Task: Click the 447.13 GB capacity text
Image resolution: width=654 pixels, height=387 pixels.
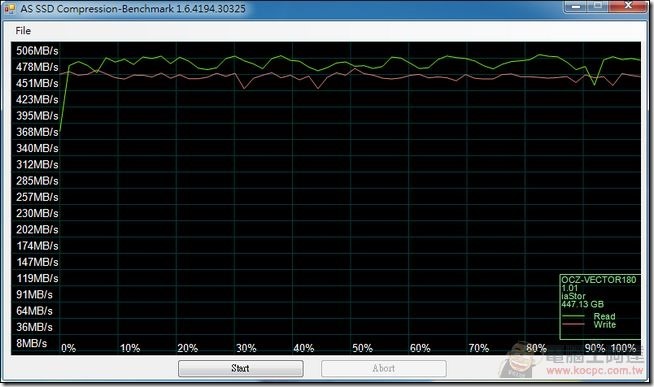Action: pos(582,304)
